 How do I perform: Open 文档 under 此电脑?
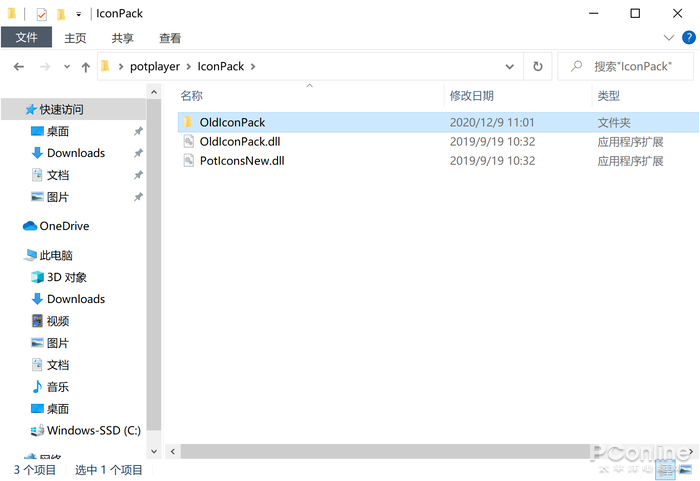(x=58, y=365)
